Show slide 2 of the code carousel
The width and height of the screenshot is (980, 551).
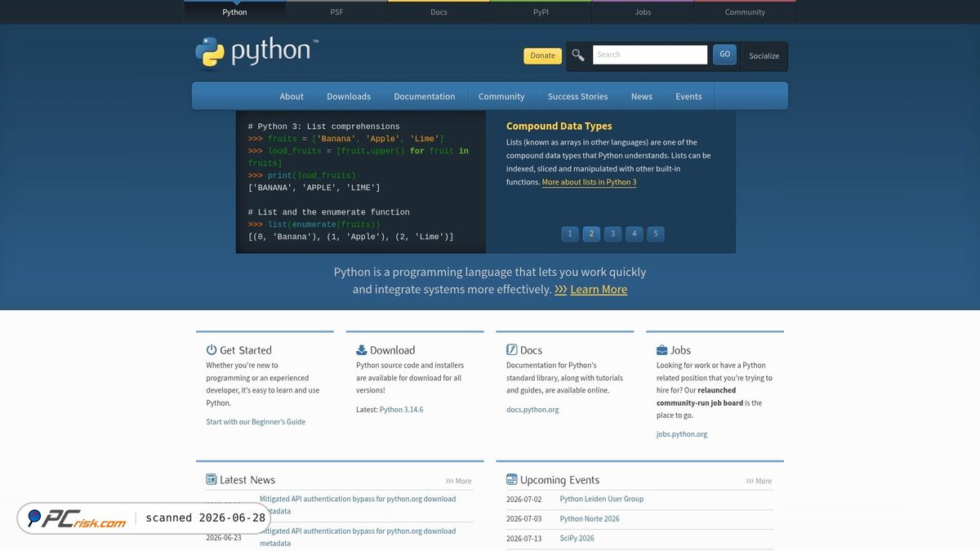pyautogui.click(x=591, y=233)
